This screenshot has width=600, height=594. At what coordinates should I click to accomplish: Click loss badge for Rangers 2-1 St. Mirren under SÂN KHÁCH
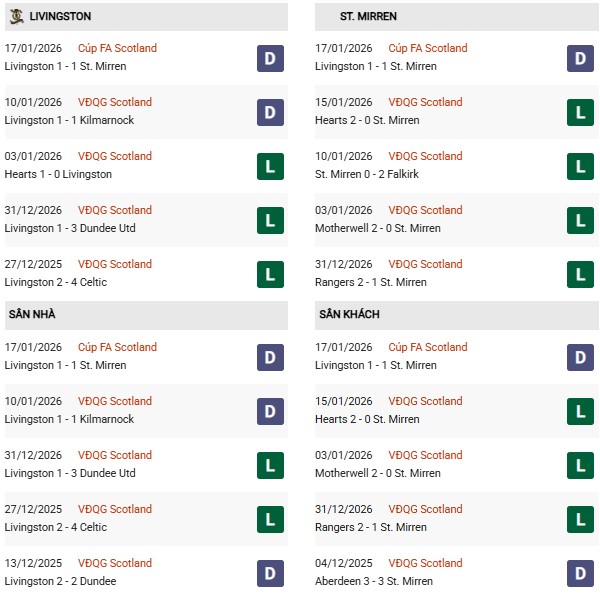(580, 519)
